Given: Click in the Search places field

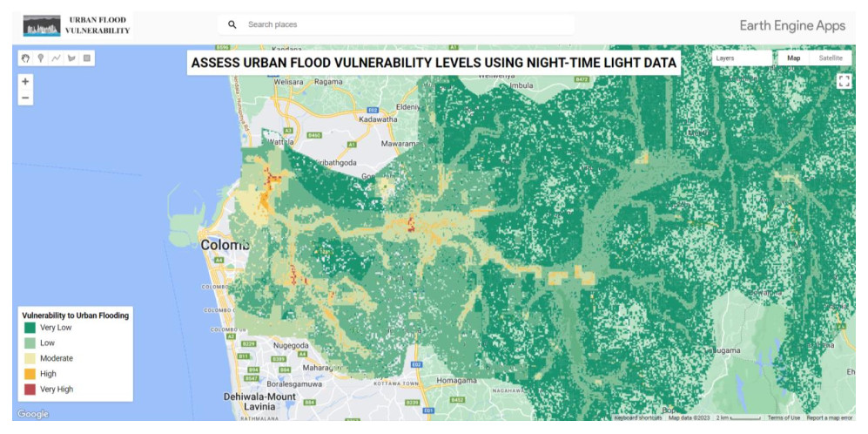Looking at the screenshot, I should tap(400, 24).
